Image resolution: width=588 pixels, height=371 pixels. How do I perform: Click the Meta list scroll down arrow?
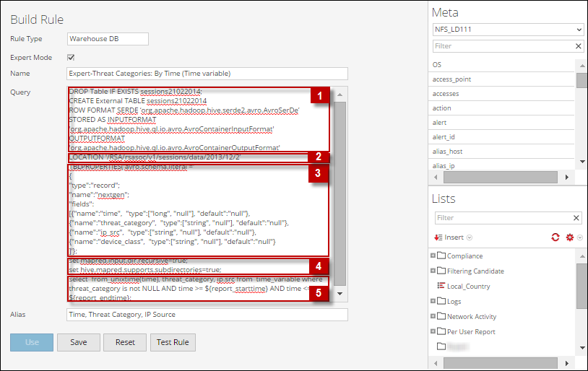click(x=582, y=162)
